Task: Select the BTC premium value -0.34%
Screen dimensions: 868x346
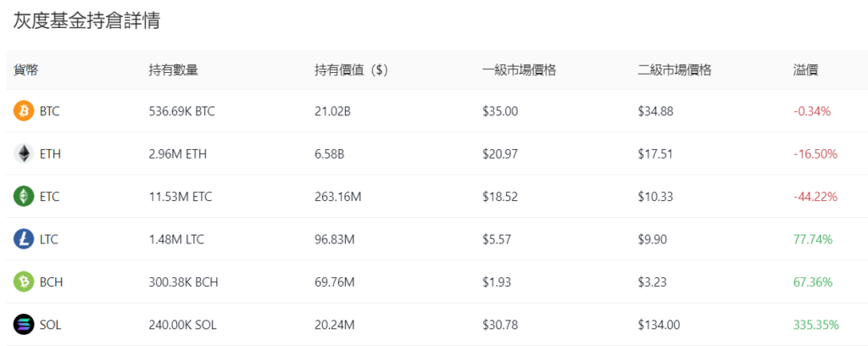Action: [812, 111]
